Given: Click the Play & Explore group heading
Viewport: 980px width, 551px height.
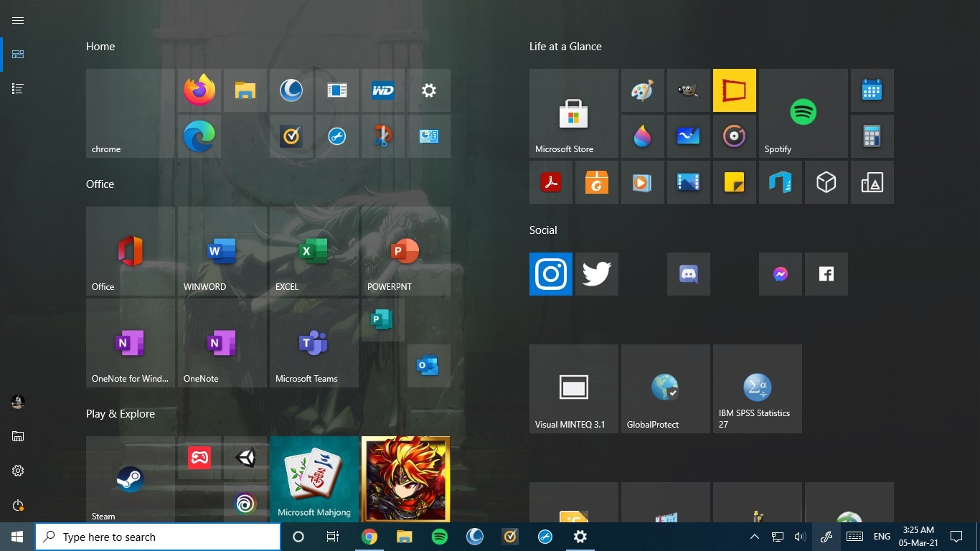Looking at the screenshot, I should click(121, 414).
